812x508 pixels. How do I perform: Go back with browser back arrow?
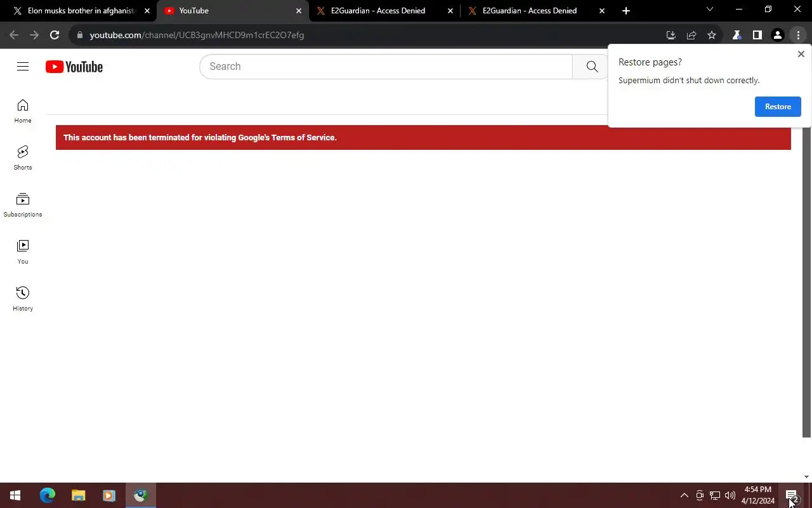point(14,35)
